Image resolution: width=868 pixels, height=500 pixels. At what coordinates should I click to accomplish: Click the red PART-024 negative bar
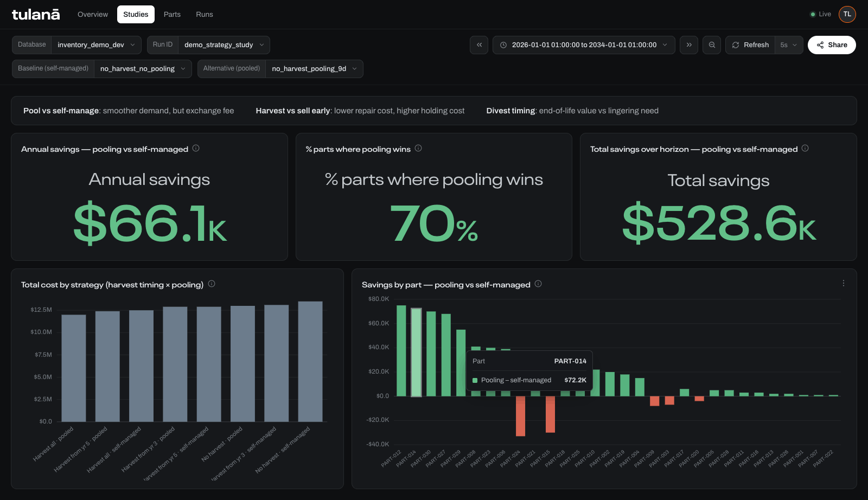(x=521, y=416)
